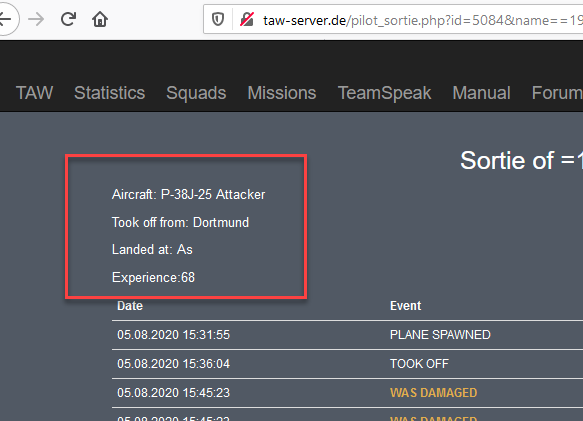Click the insecure connection padlock icon

(x=247, y=19)
